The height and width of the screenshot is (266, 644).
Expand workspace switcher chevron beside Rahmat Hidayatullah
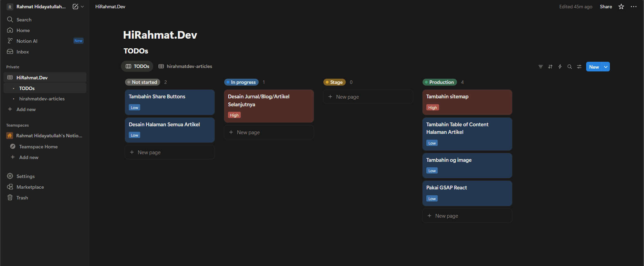(x=83, y=7)
